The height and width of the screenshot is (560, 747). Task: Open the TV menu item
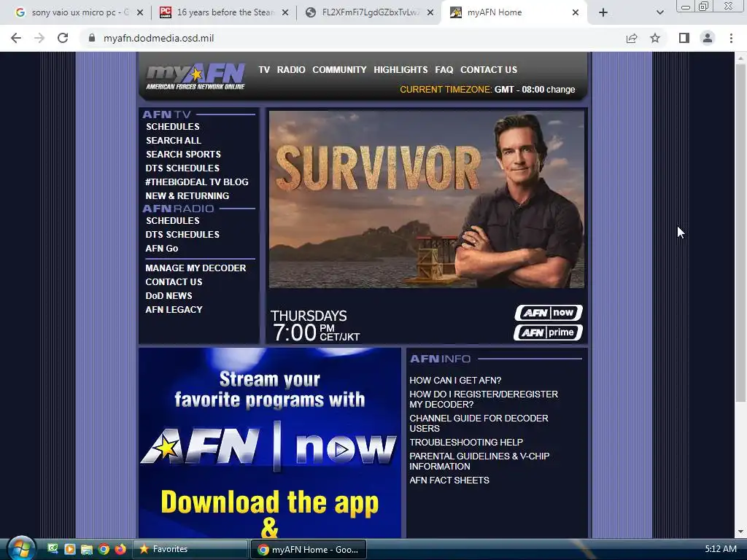264,69
